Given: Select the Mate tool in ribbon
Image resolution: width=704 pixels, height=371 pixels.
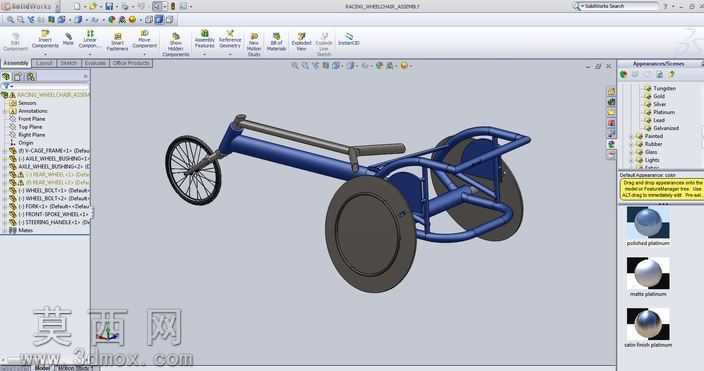Looking at the screenshot, I should tap(68, 39).
